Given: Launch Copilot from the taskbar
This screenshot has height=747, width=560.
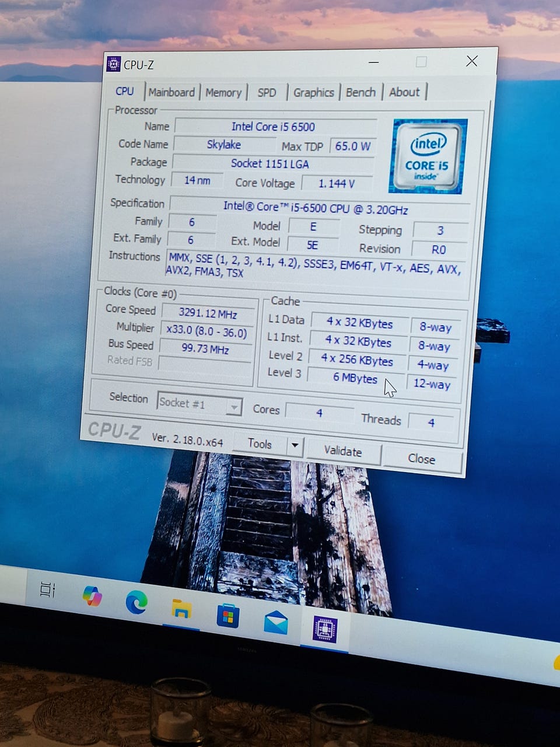Looking at the screenshot, I should point(92,596).
